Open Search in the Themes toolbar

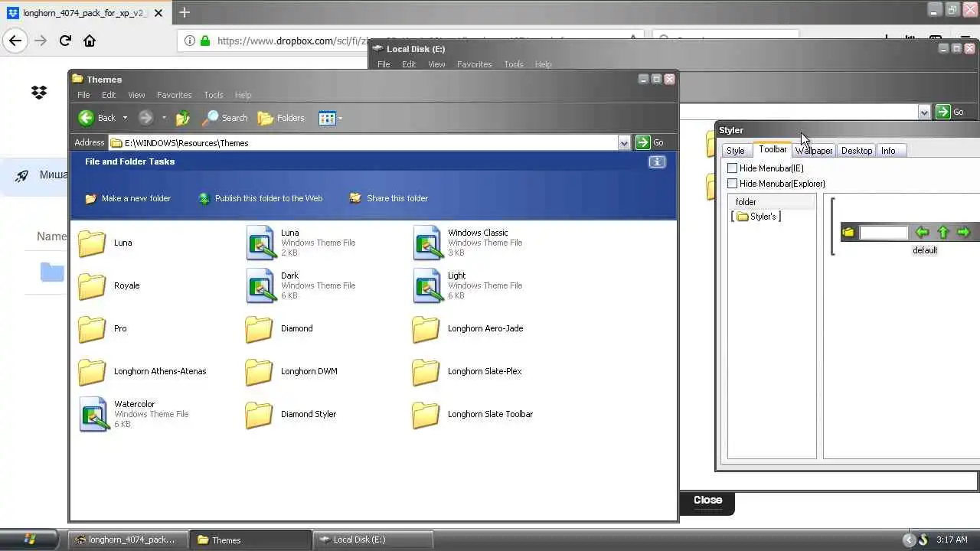coord(225,118)
